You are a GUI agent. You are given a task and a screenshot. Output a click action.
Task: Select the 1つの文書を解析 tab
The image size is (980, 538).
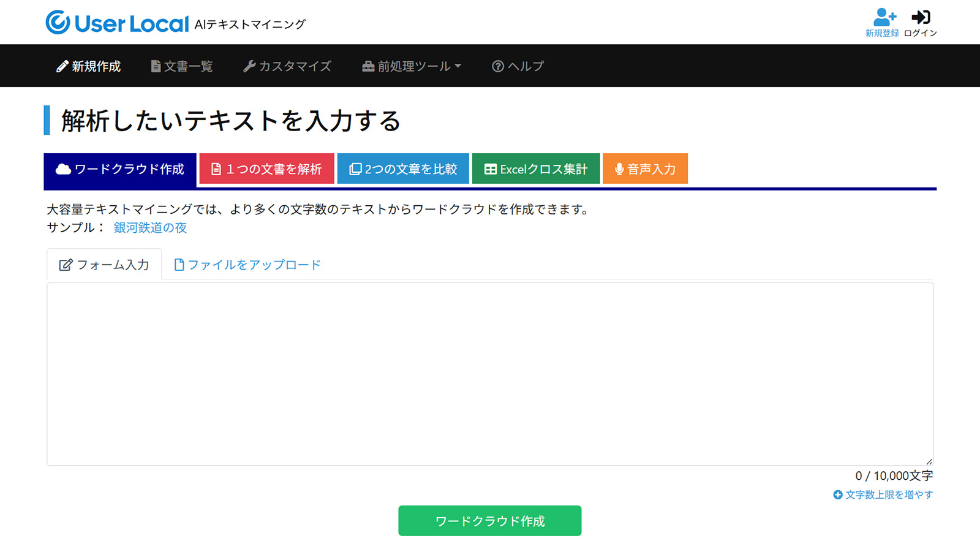tap(266, 169)
